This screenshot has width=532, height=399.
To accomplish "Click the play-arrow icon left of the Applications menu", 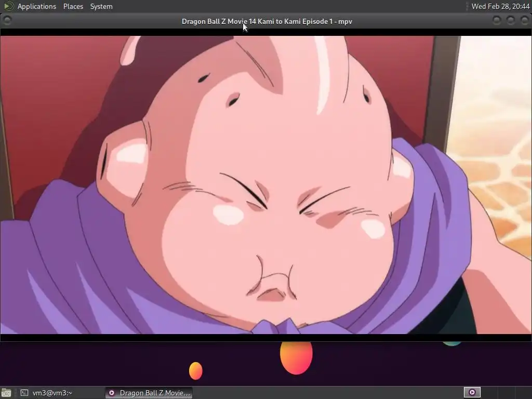I will click(x=8, y=6).
